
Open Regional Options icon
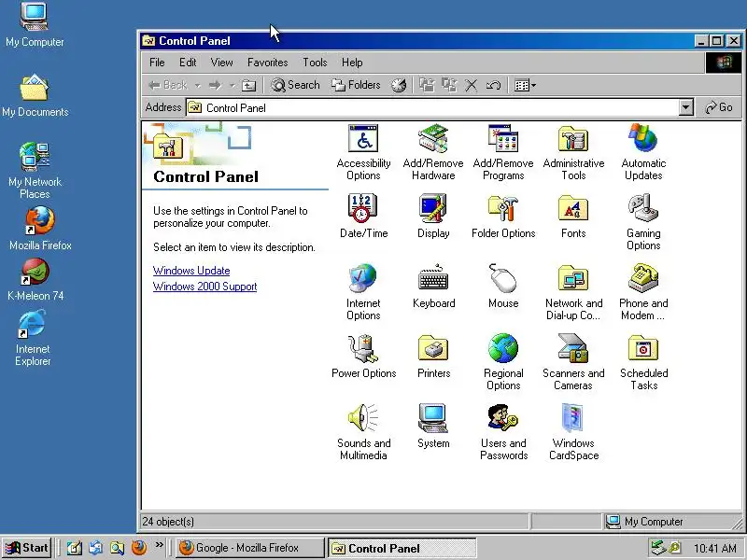tap(503, 362)
